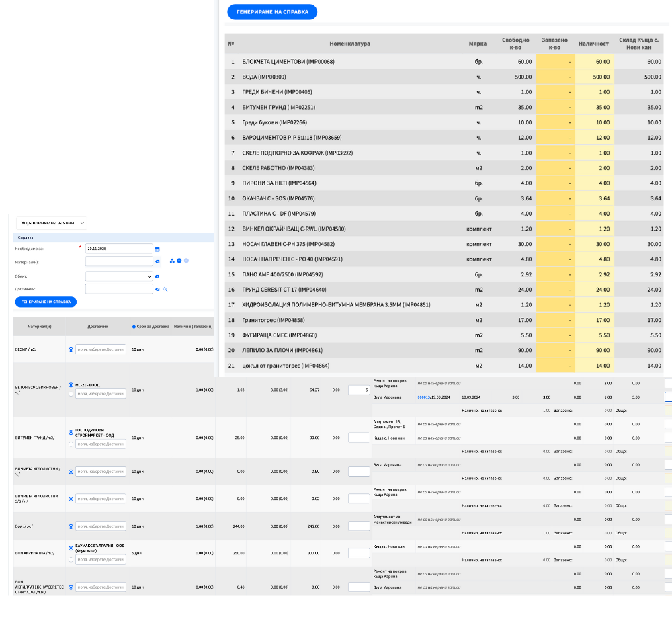
Task: Open the Управление на заявки dropdown
Action: [53, 222]
